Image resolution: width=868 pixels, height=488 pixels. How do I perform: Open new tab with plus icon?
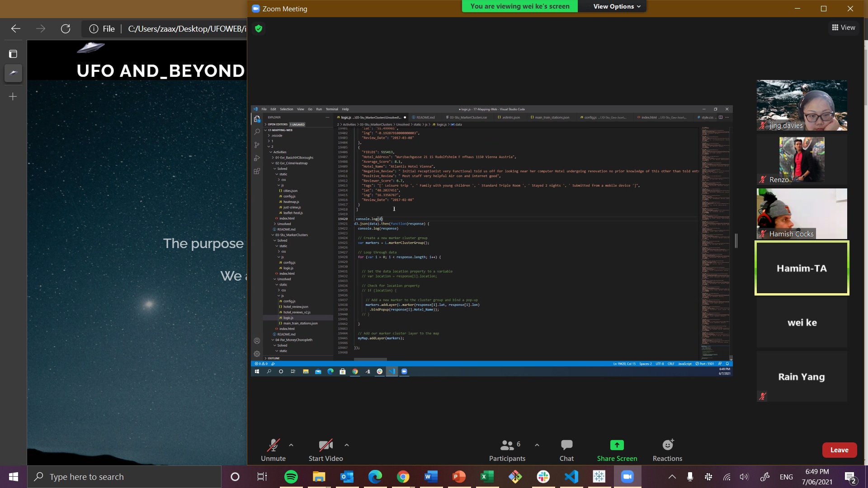pos(13,97)
